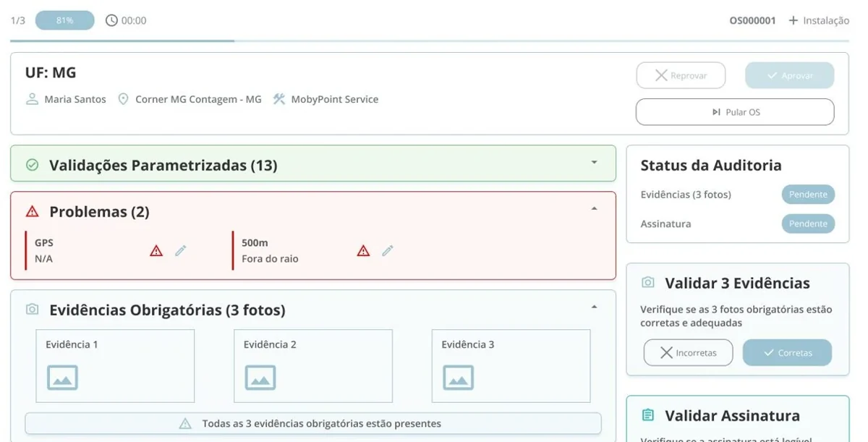
Task: Click the name Maria Santos
Action: pyautogui.click(x=75, y=99)
